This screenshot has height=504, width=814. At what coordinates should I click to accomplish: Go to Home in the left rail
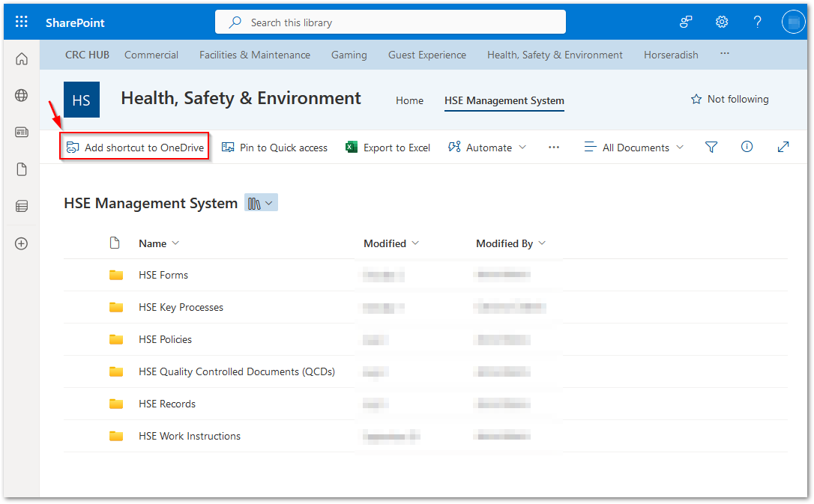[x=21, y=58]
